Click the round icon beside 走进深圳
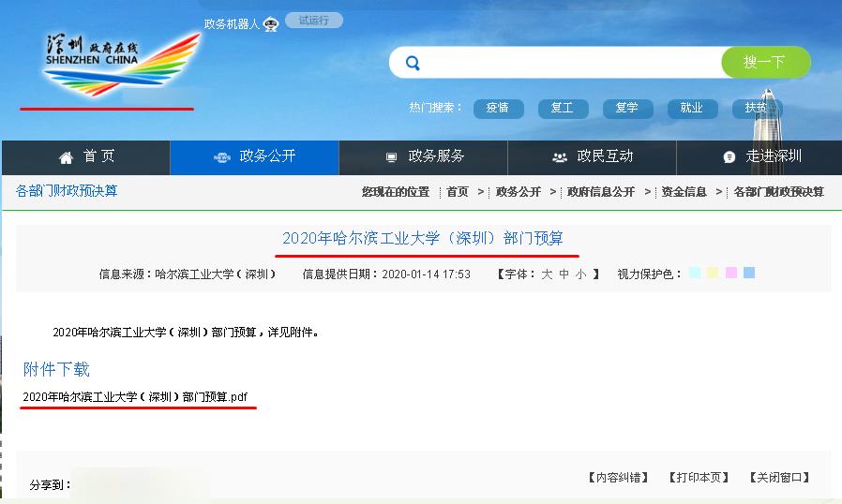This screenshot has height=504, width=842. pyautogui.click(x=729, y=156)
